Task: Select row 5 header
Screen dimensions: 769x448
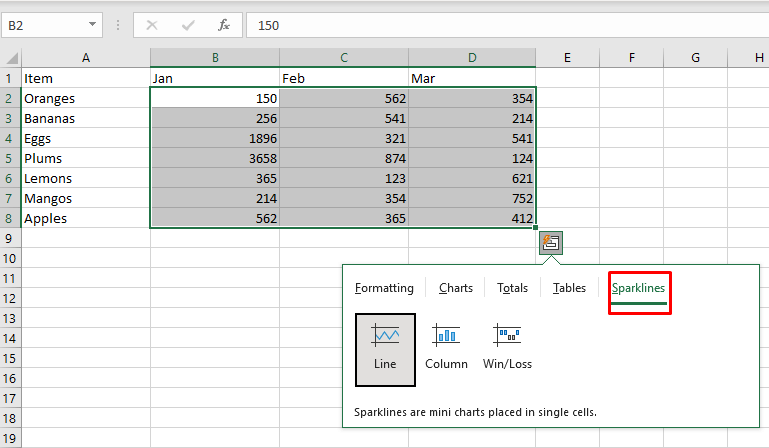Action: (x=9, y=158)
